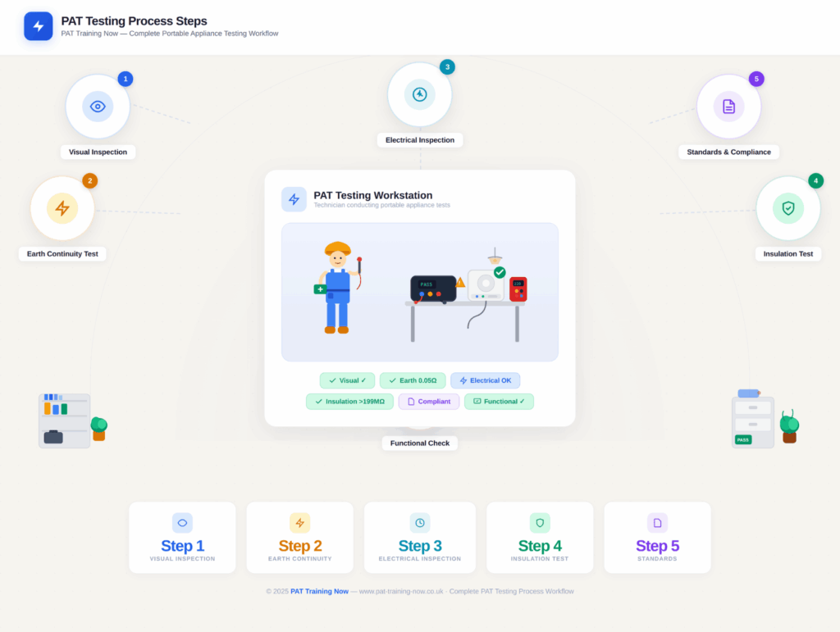Screen dimensions: 840x632
Task: Open the Step 5 Standards card
Action: (x=657, y=538)
